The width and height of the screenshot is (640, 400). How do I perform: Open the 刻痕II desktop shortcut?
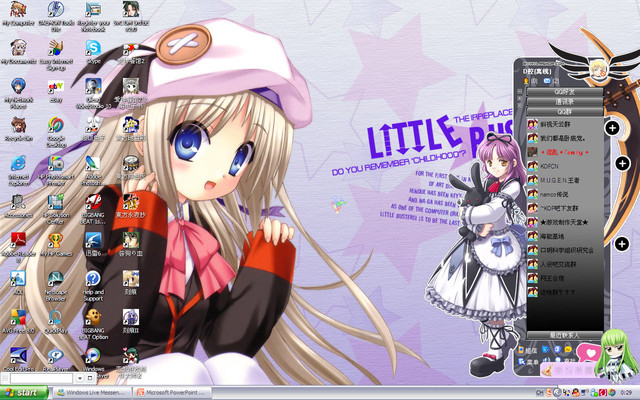click(131, 321)
